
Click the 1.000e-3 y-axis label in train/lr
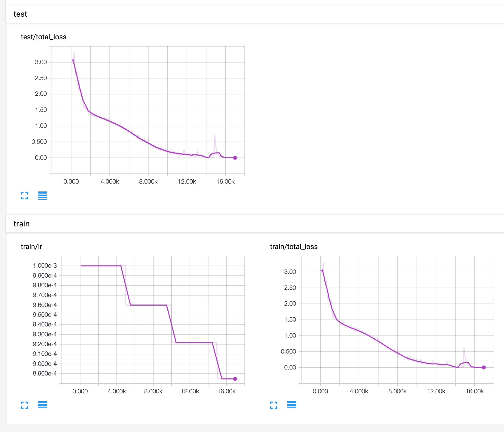45,266
